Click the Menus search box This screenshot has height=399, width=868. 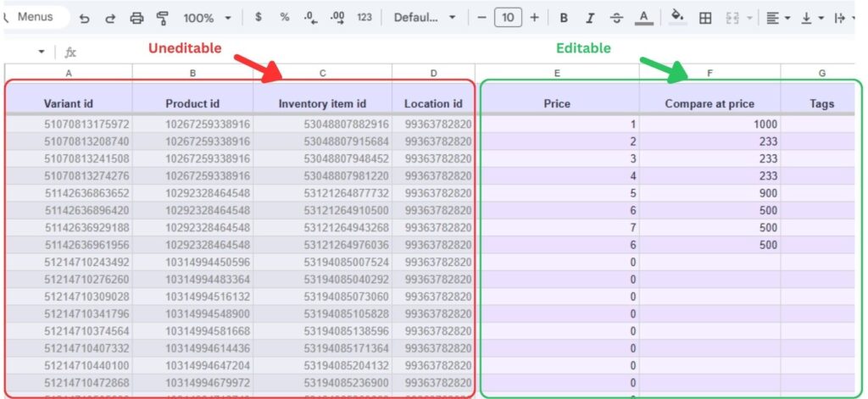click(x=32, y=17)
